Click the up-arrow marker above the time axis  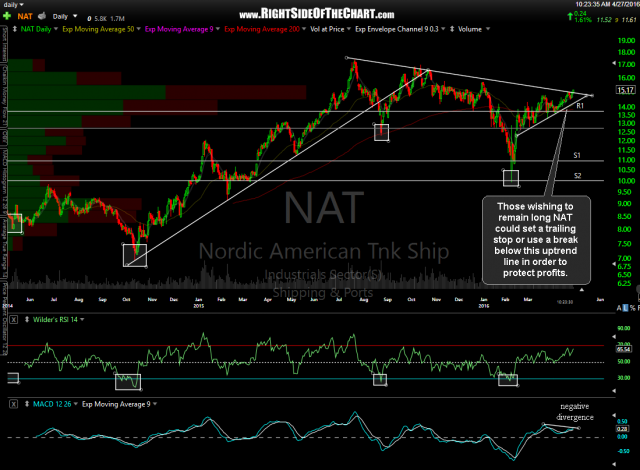[582, 290]
